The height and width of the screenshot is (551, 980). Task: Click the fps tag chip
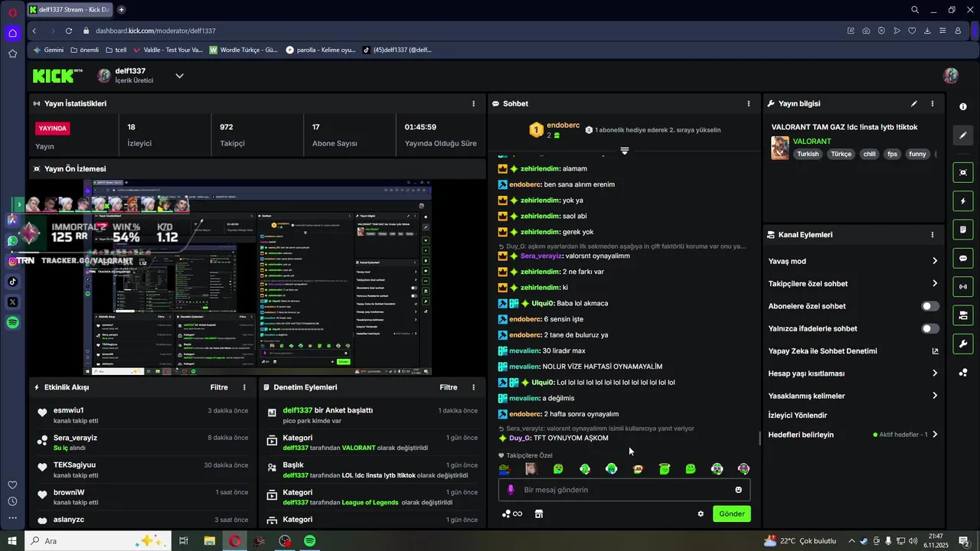tap(892, 154)
